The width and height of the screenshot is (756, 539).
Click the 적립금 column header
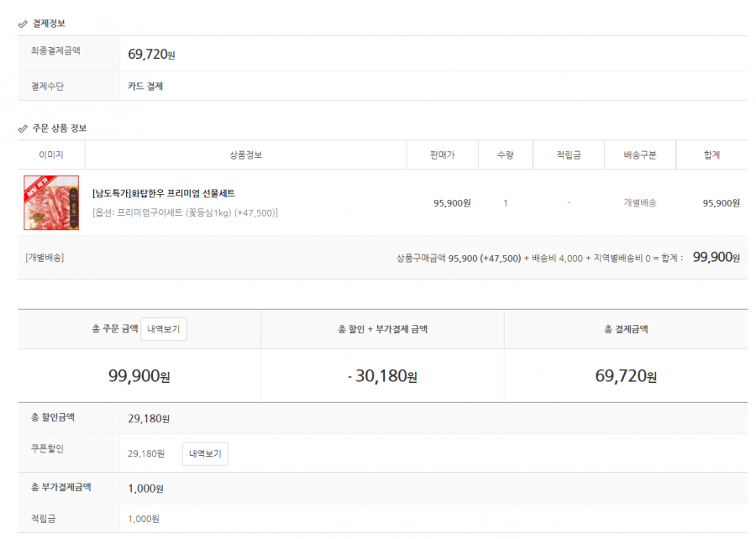tap(569, 154)
